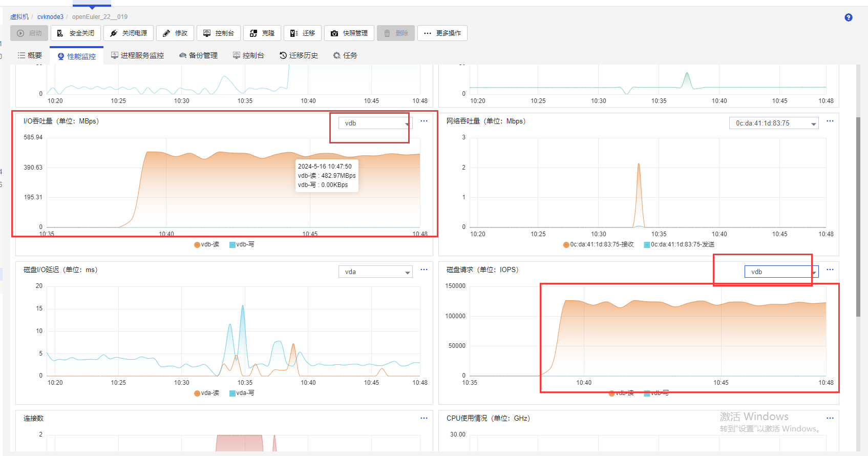Expand the vda dropdown in 磁盘I/O延迟

click(375, 272)
